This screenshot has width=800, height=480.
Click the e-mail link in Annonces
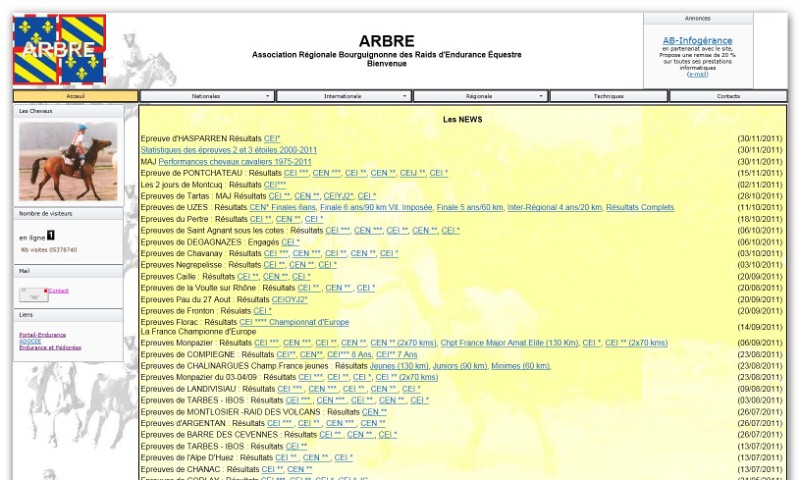pos(697,74)
